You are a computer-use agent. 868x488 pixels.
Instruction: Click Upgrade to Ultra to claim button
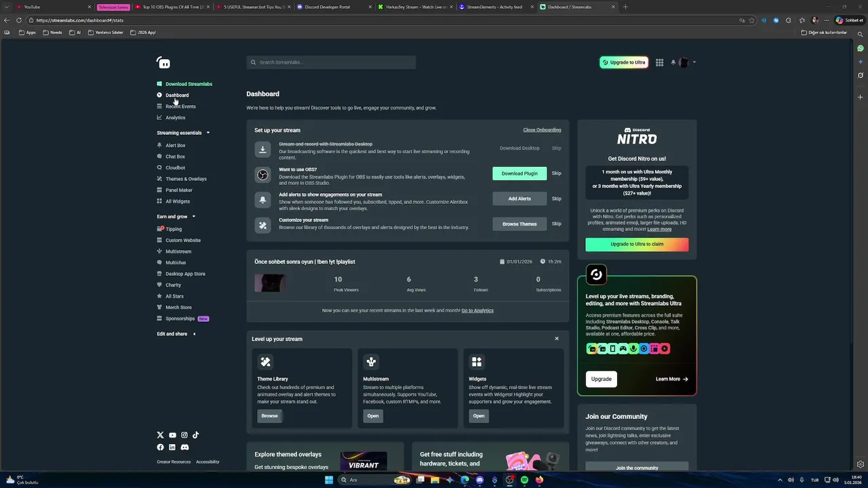637,244
